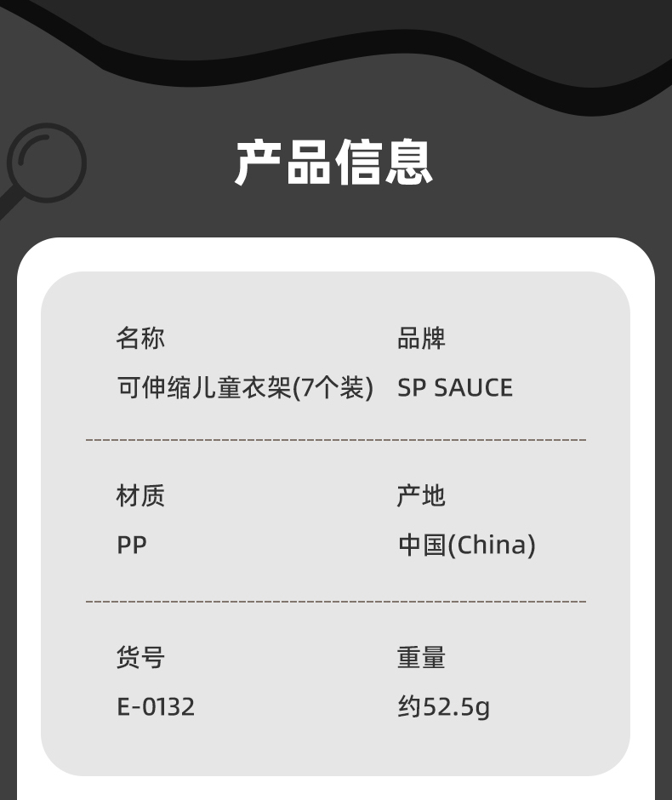Select the 品牌 field label
The image size is (672, 800).
(x=421, y=338)
